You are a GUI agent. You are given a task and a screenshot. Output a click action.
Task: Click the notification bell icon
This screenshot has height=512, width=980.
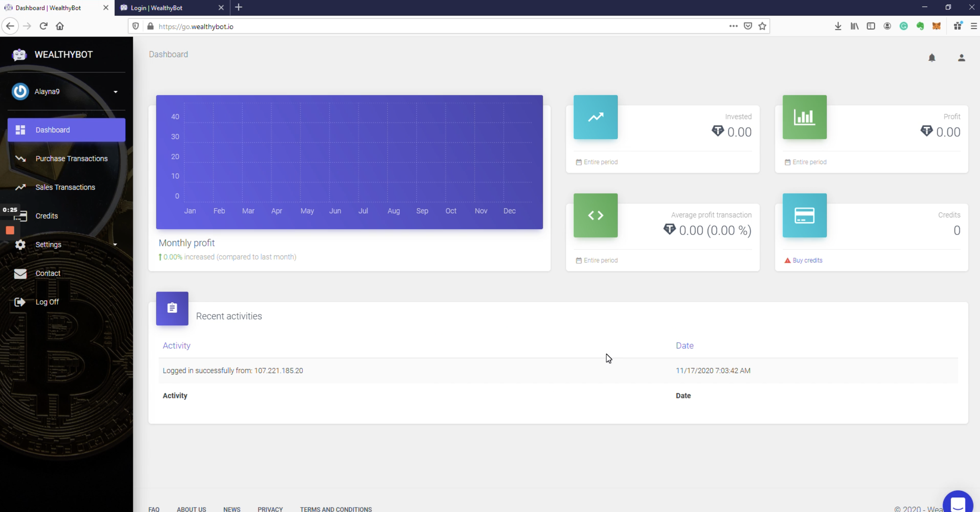(x=932, y=58)
